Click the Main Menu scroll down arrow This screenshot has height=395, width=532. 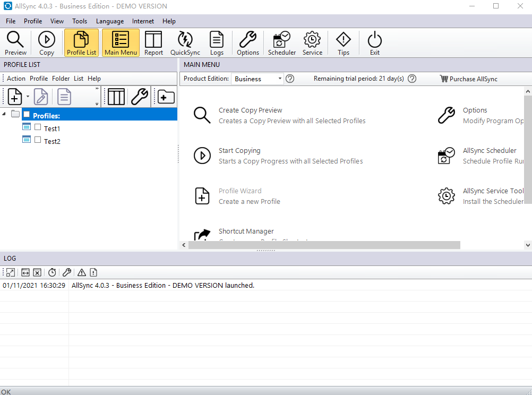coord(528,245)
